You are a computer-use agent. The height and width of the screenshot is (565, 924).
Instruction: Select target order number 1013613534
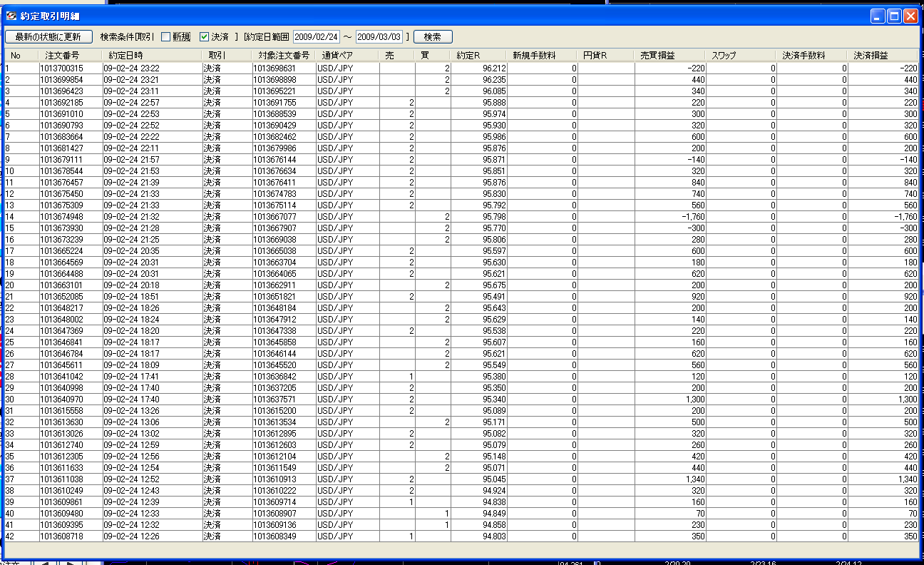[274, 422]
